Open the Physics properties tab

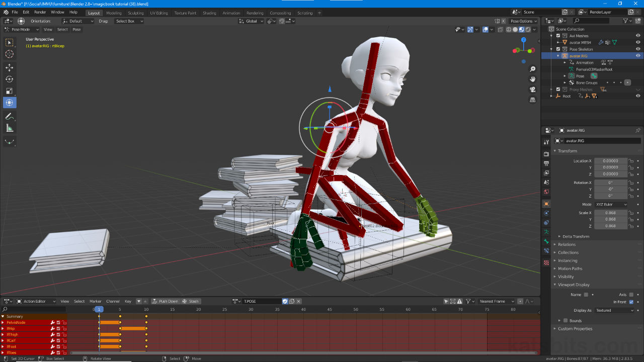tap(546, 213)
